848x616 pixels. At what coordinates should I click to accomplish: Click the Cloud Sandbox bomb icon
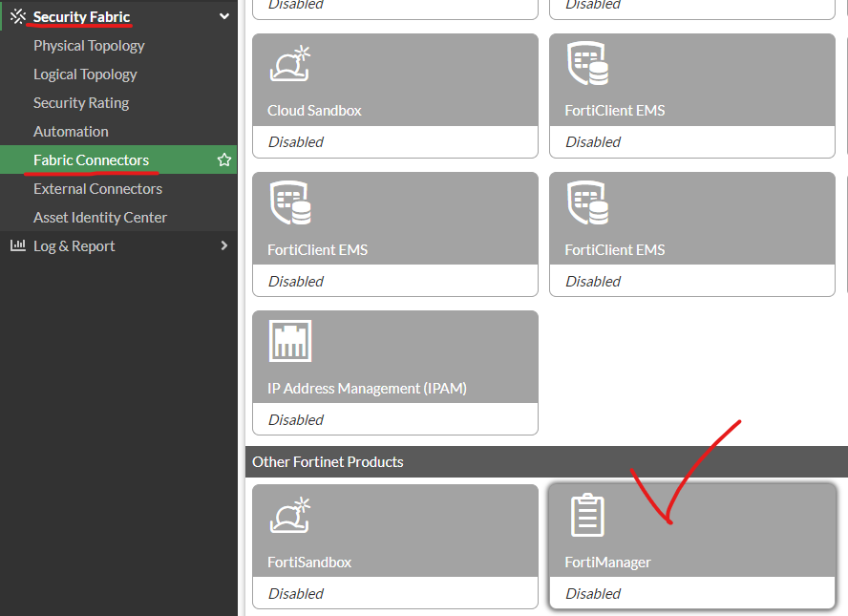pos(290,64)
